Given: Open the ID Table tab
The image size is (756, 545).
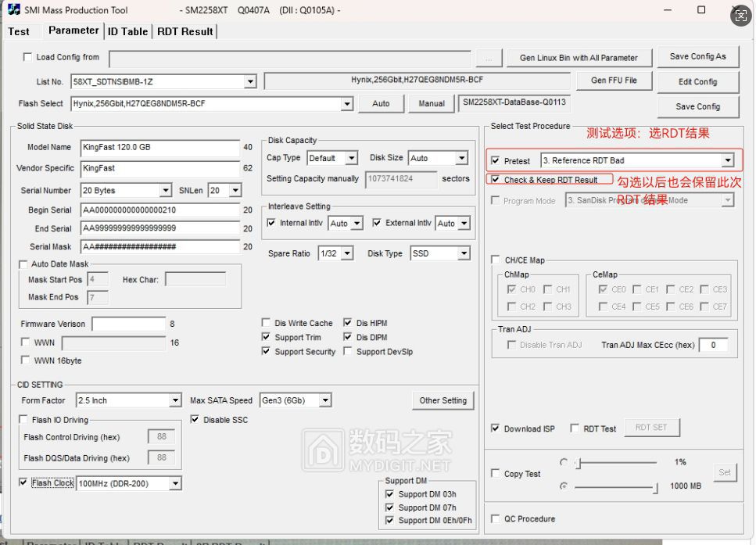Looking at the screenshot, I should [x=127, y=31].
